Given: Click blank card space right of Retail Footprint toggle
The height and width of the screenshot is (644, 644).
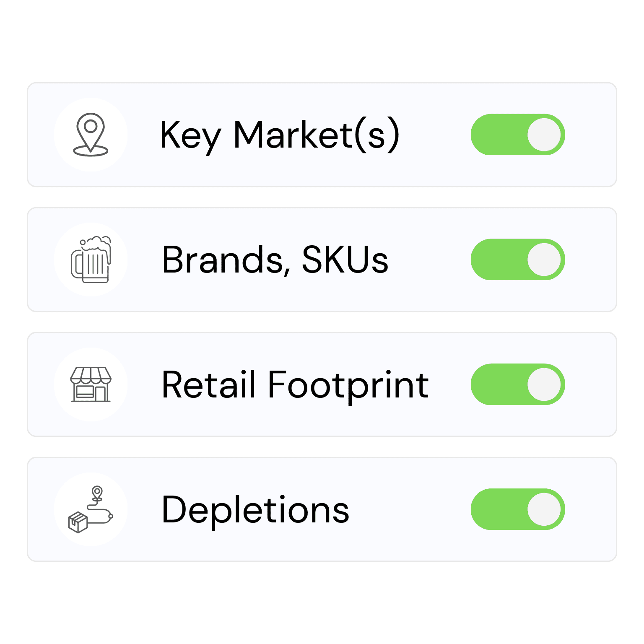Looking at the screenshot, I should (x=590, y=384).
